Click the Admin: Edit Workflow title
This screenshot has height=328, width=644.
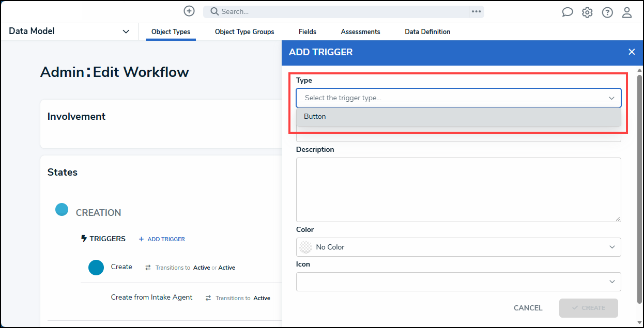(115, 72)
